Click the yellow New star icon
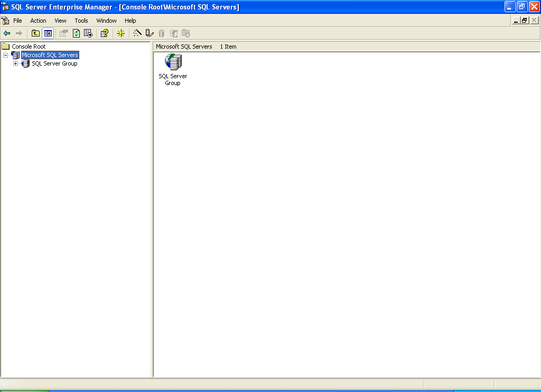Screen dimensions: 541x392 click(121, 33)
